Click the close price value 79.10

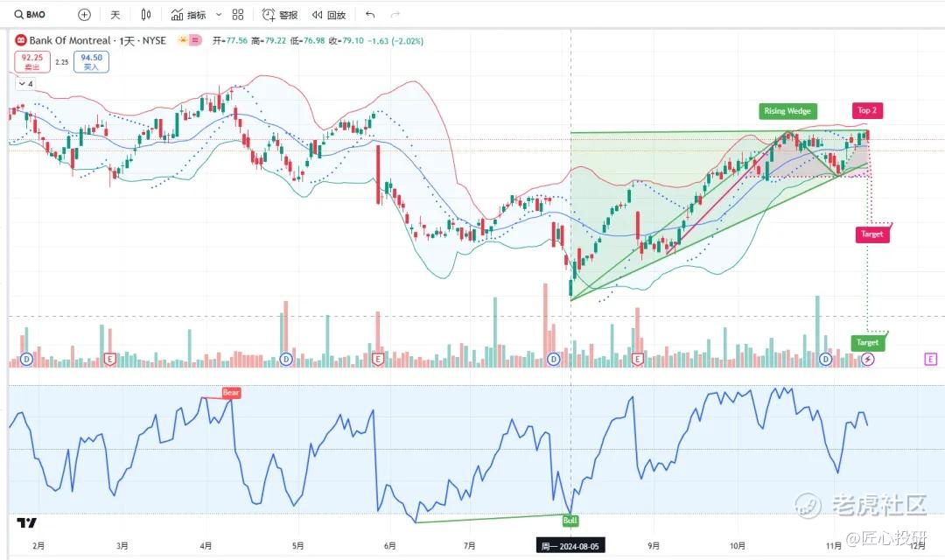(353, 41)
